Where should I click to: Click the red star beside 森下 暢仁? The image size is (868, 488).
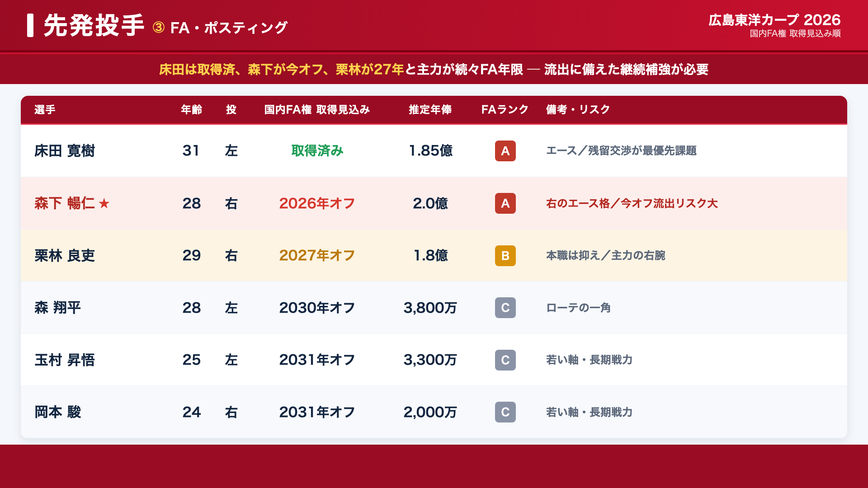click(x=104, y=203)
